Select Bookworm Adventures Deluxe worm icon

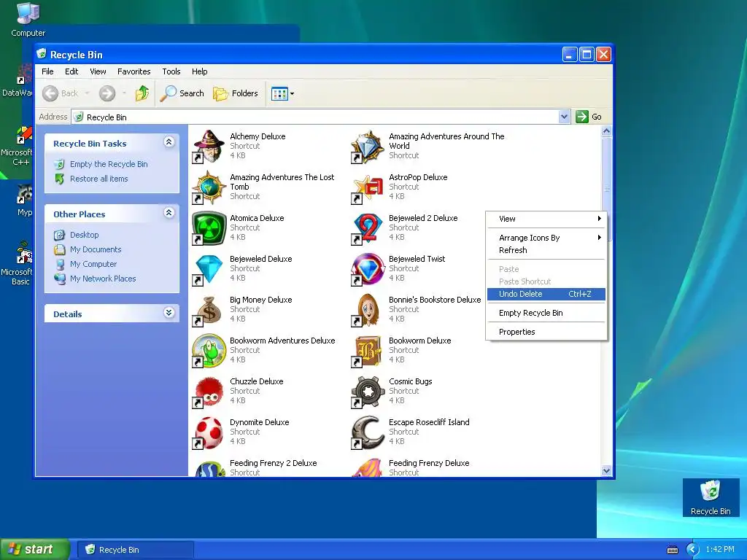(x=209, y=351)
